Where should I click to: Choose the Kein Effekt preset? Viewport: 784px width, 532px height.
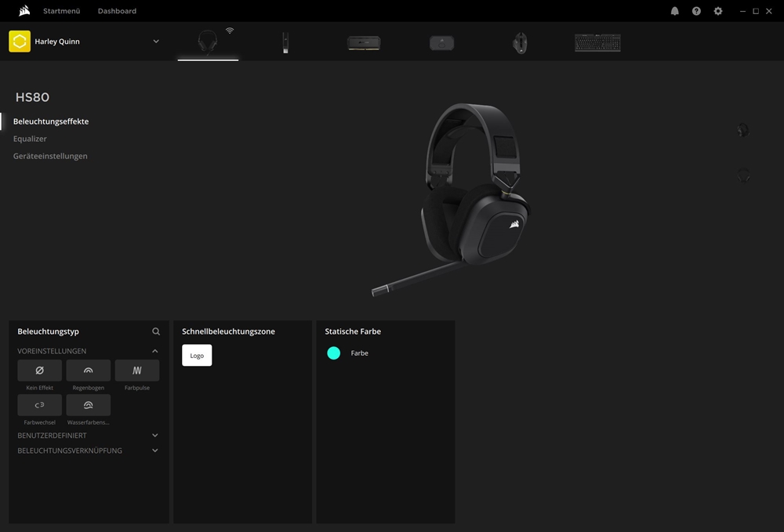coord(39,370)
